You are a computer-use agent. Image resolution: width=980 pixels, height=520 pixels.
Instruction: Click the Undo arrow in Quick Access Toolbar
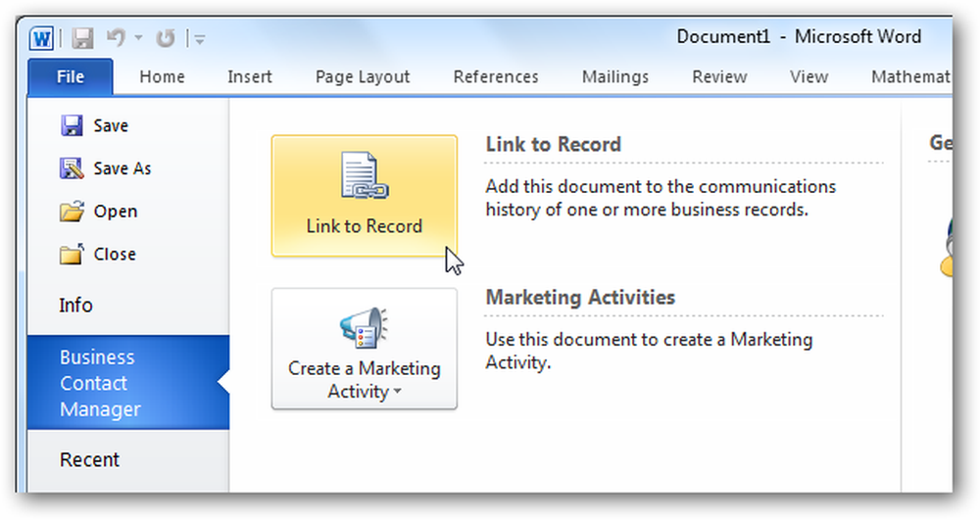[x=116, y=38]
